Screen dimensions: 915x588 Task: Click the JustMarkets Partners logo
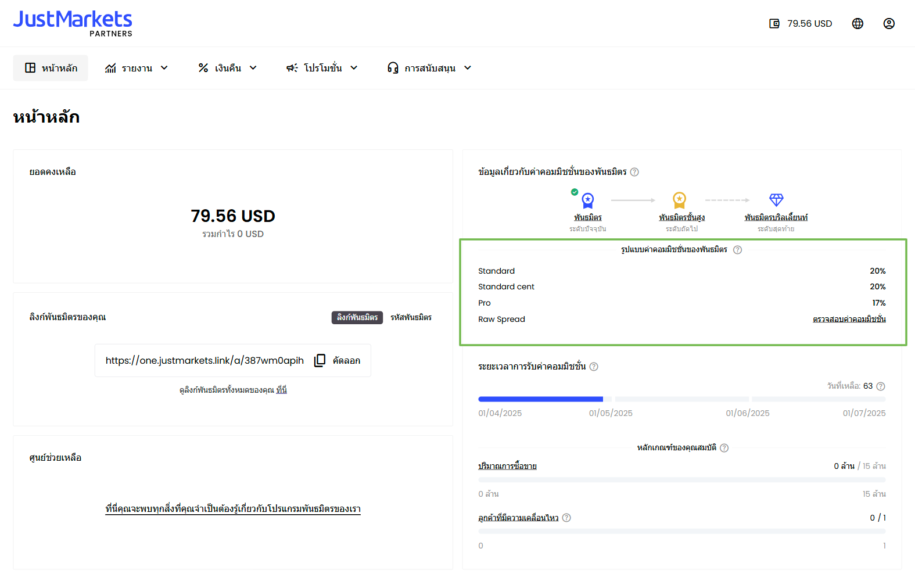tap(73, 23)
